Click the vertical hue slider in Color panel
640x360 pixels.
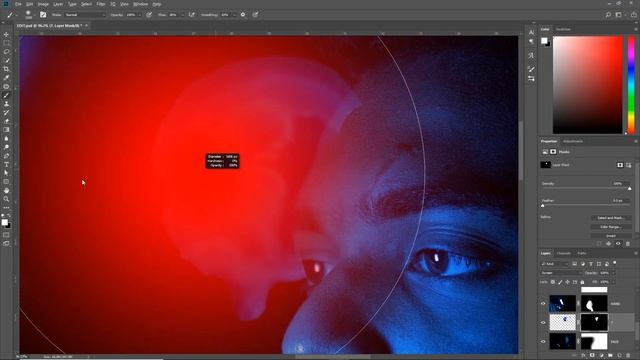[631, 85]
